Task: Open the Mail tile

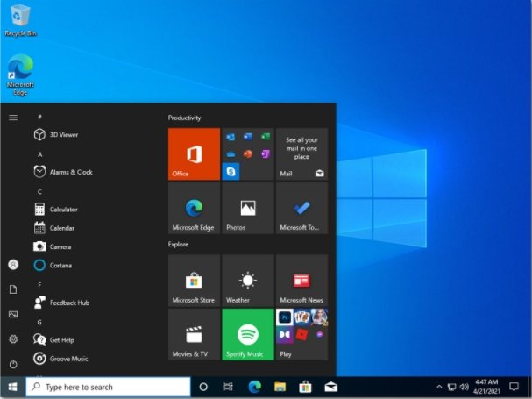Action: coord(301,153)
